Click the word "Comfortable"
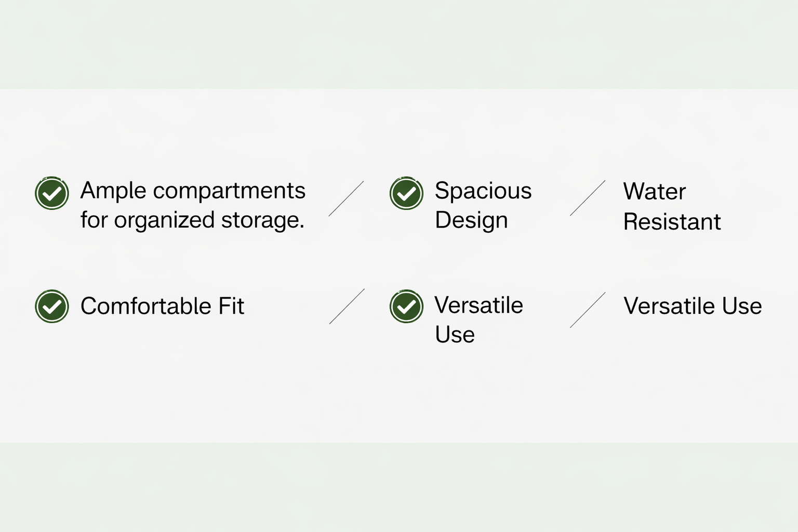The width and height of the screenshot is (798, 532). tap(145, 306)
